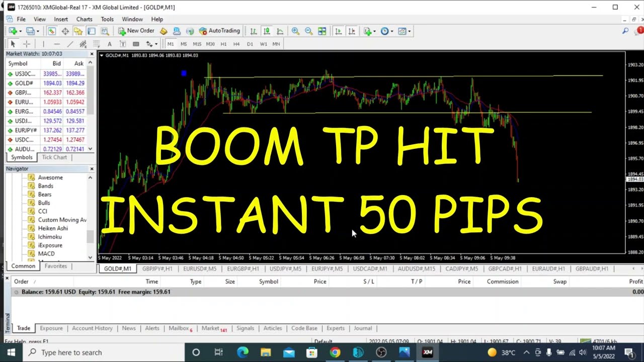Switch chart to H1 timeframe

click(x=223, y=44)
